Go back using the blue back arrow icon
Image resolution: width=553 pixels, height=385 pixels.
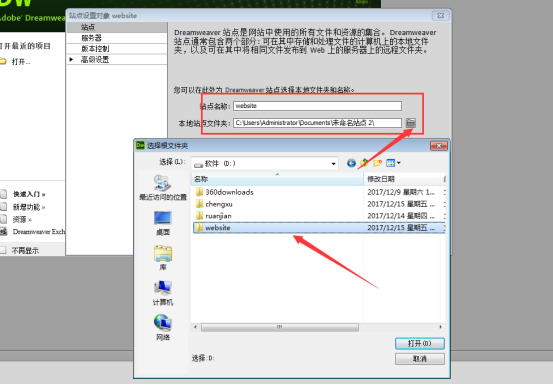coord(351,163)
